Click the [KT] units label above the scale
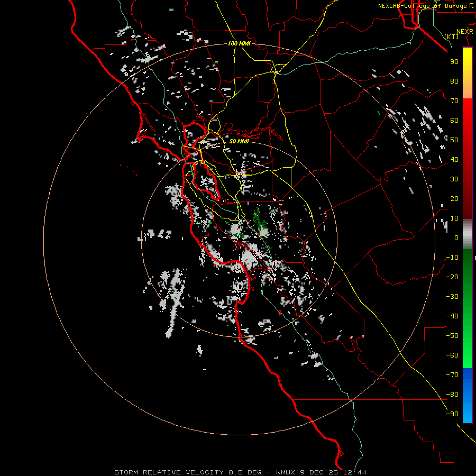The height and width of the screenshot is (476, 476). 452,36
